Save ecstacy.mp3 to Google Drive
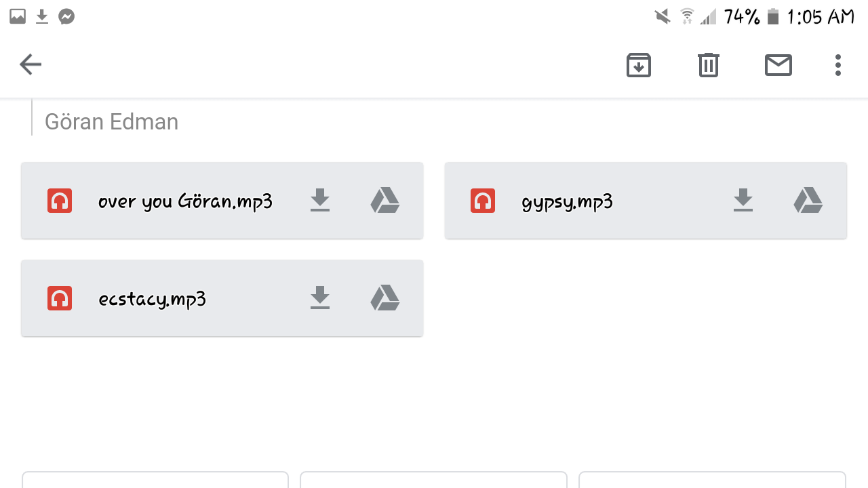Viewport: 868px width, 488px height. click(x=385, y=298)
